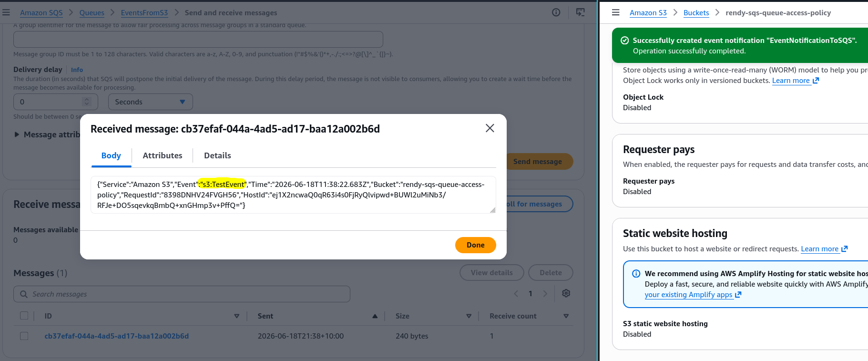Click the Delete button for messages
The width and height of the screenshot is (868, 361).
551,273
